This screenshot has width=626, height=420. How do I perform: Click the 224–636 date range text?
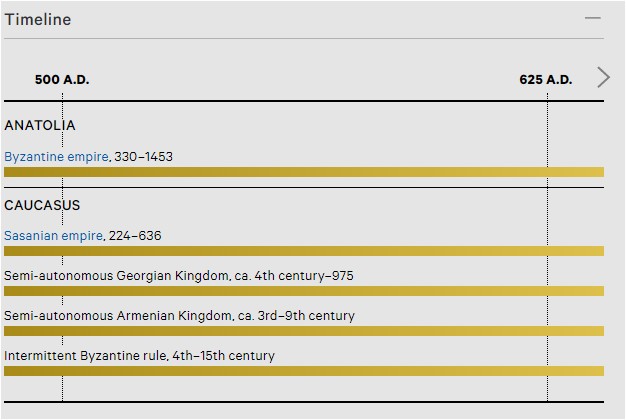(x=135, y=236)
